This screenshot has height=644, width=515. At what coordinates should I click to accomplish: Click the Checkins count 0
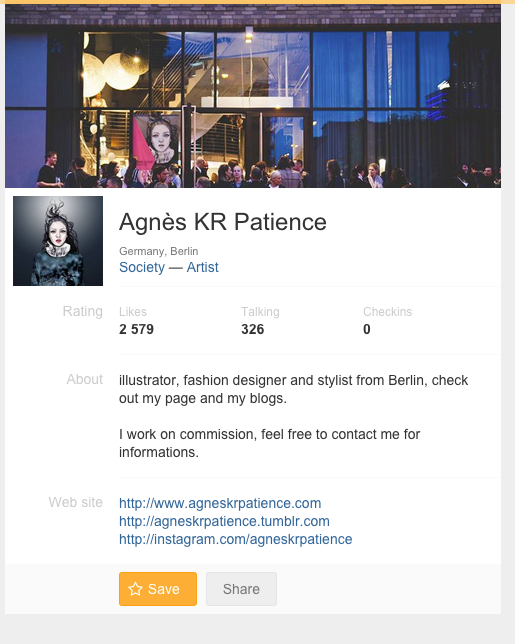(367, 329)
